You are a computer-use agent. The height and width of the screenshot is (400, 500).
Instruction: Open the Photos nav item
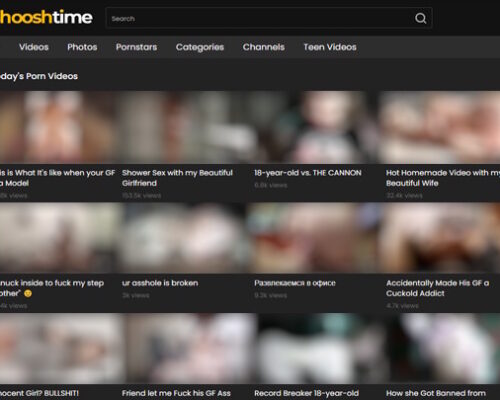point(82,47)
